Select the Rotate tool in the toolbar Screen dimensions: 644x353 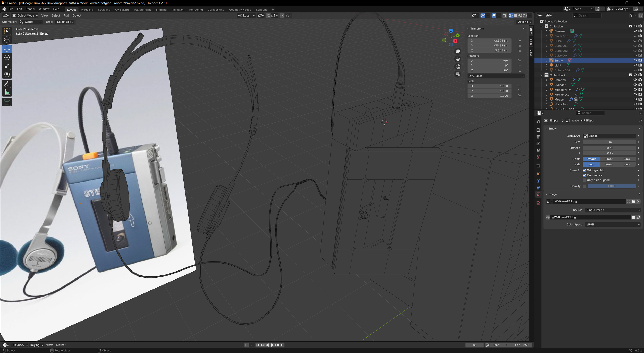click(x=7, y=58)
